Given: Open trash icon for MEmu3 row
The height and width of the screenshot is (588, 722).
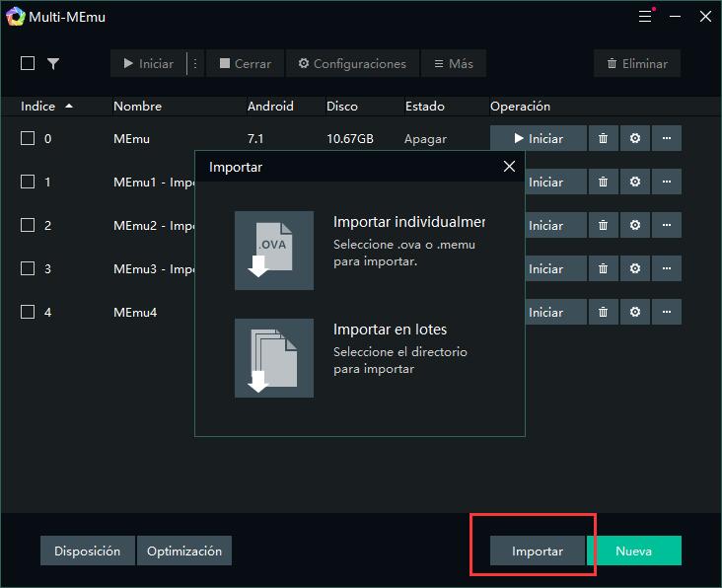Looking at the screenshot, I should point(604,269).
